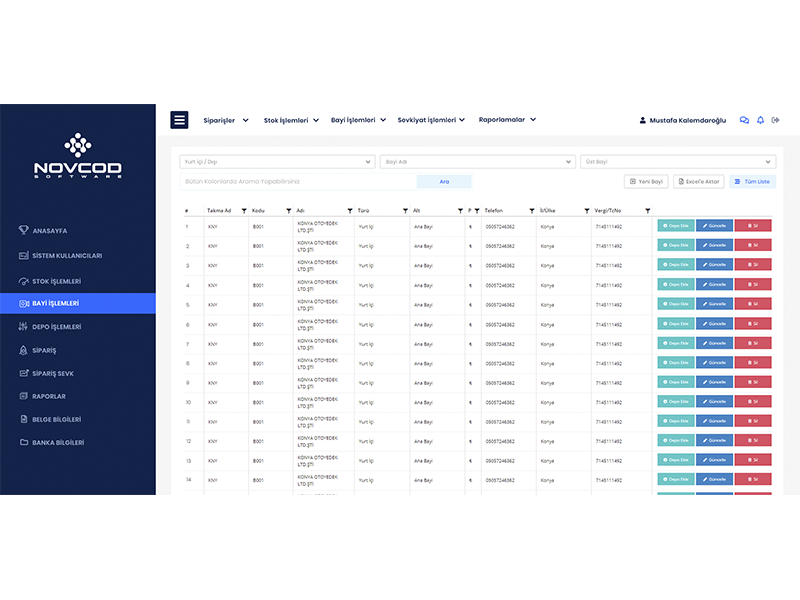This screenshot has height=600, width=800.
Task: Open the Siparişler top menu
Action: (x=225, y=120)
